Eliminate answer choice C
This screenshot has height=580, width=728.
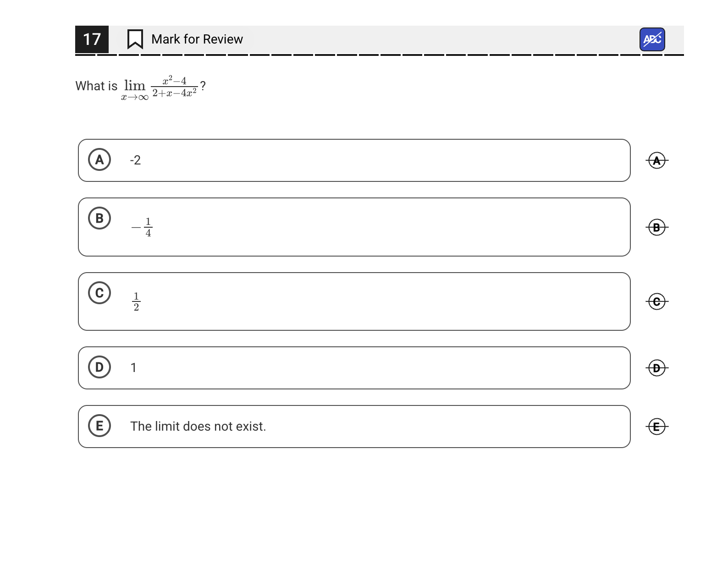click(x=656, y=301)
